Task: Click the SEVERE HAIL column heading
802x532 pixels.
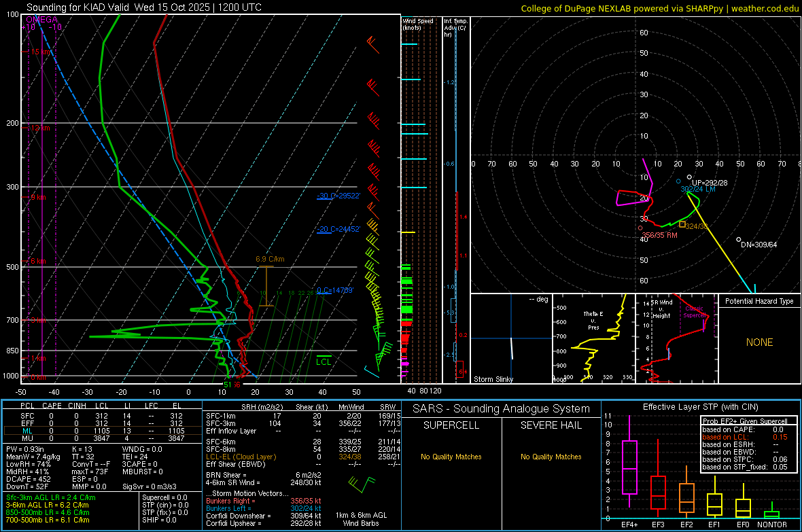Action: click(x=551, y=425)
